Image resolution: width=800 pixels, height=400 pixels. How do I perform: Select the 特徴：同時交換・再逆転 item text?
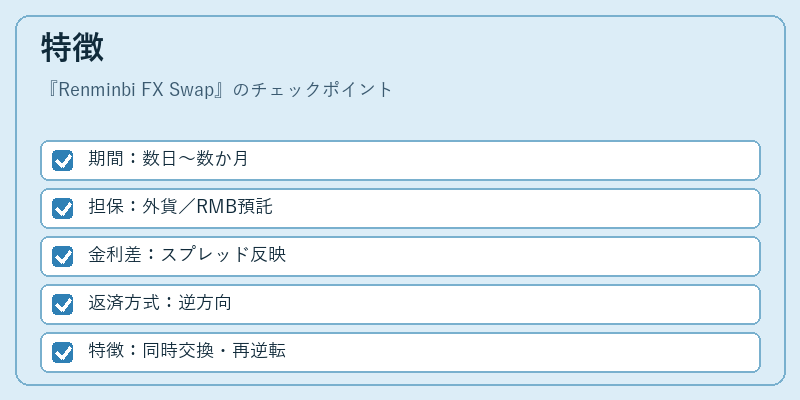[x=187, y=351]
